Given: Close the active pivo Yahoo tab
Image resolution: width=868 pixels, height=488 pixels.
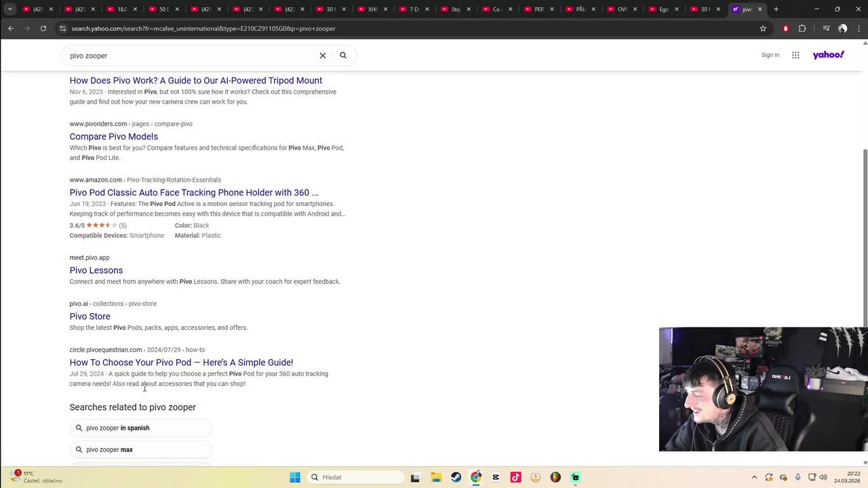Looking at the screenshot, I should tap(759, 9).
